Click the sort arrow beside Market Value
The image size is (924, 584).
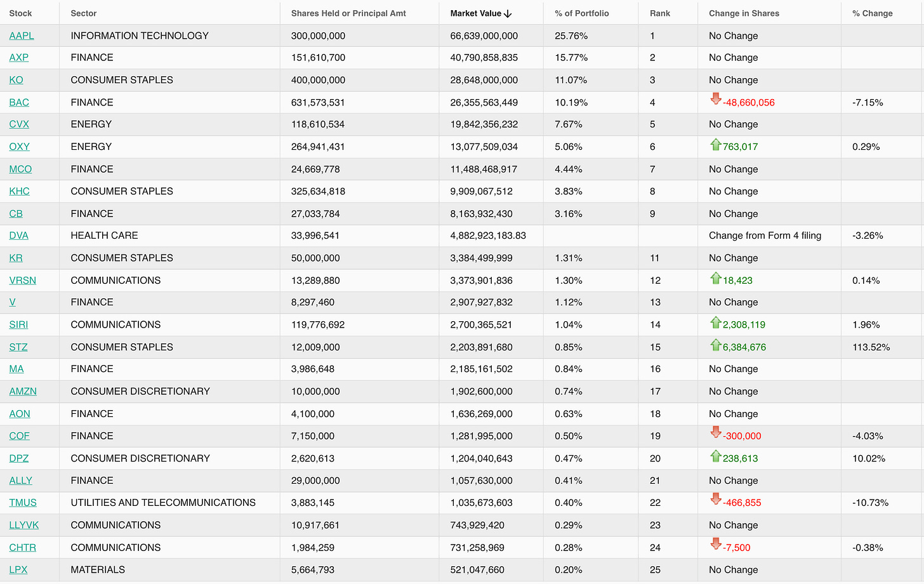[x=508, y=13]
